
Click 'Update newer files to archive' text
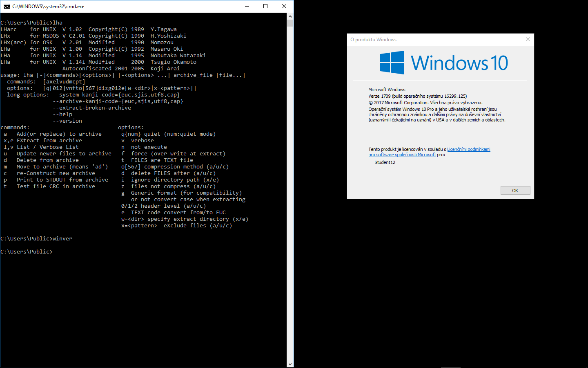64,154
